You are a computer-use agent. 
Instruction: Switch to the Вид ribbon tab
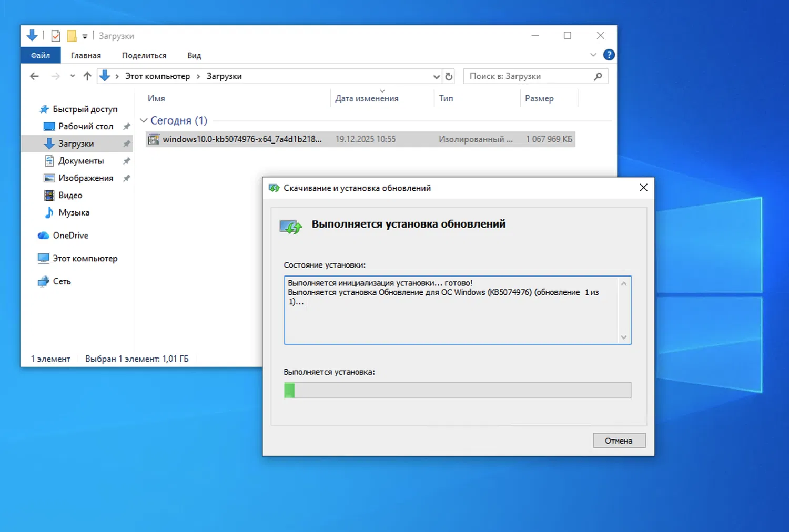click(x=194, y=55)
